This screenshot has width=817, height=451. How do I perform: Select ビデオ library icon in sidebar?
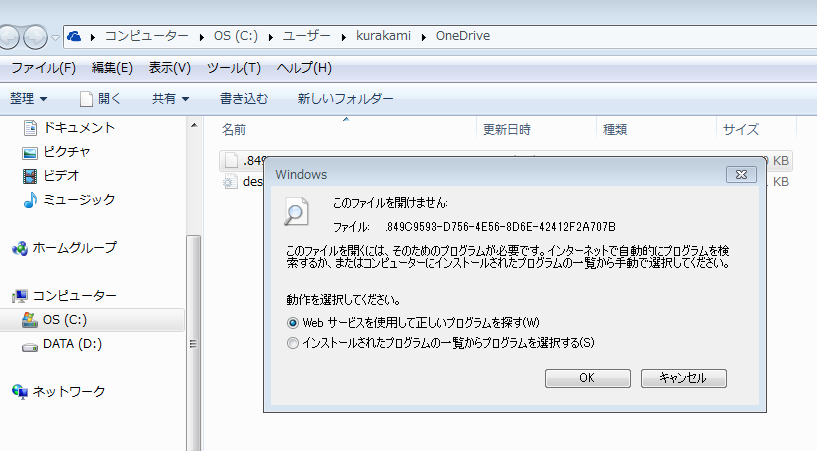click(30, 176)
